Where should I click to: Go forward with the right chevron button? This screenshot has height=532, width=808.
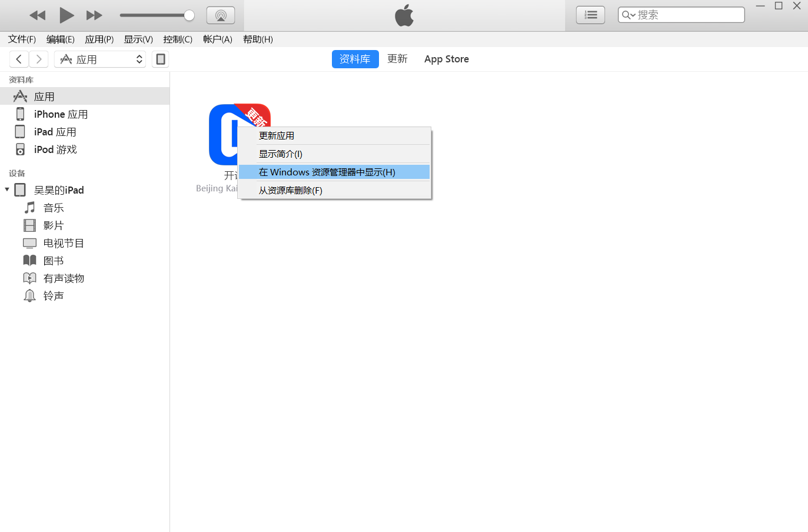[x=39, y=59]
